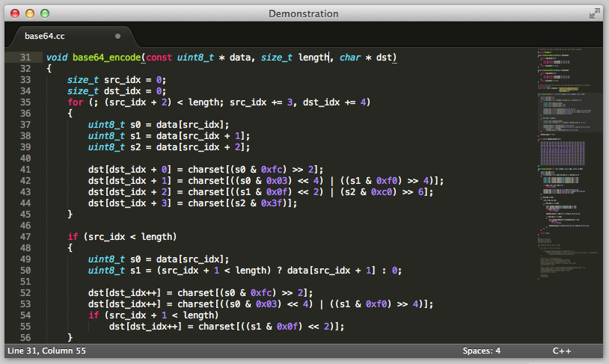This screenshot has height=364, width=609.
Task: Click the 'void' return type on line 31
Action: [x=57, y=58]
